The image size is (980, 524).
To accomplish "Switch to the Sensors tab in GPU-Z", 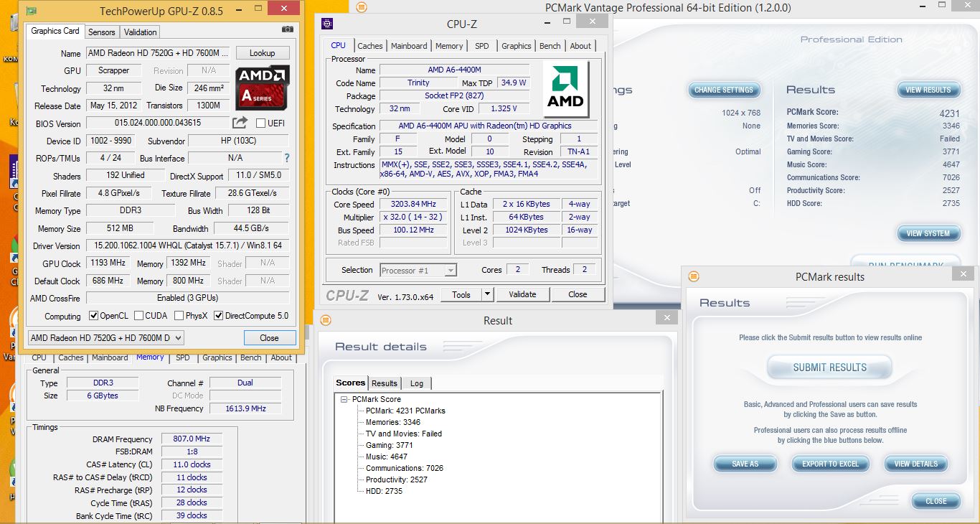I will pyautogui.click(x=102, y=32).
